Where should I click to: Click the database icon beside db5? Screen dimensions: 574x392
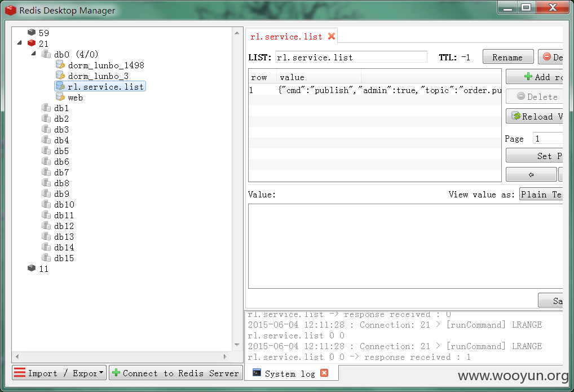pyautogui.click(x=46, y=151)
